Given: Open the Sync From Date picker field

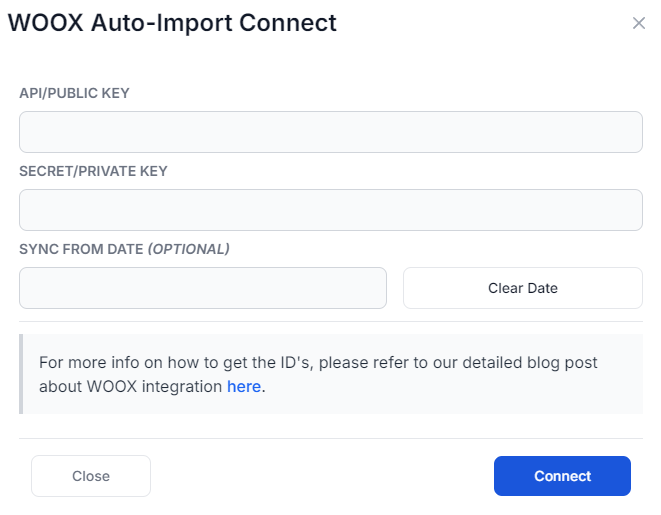Looking at the screenshot, I should pos(203,288).
